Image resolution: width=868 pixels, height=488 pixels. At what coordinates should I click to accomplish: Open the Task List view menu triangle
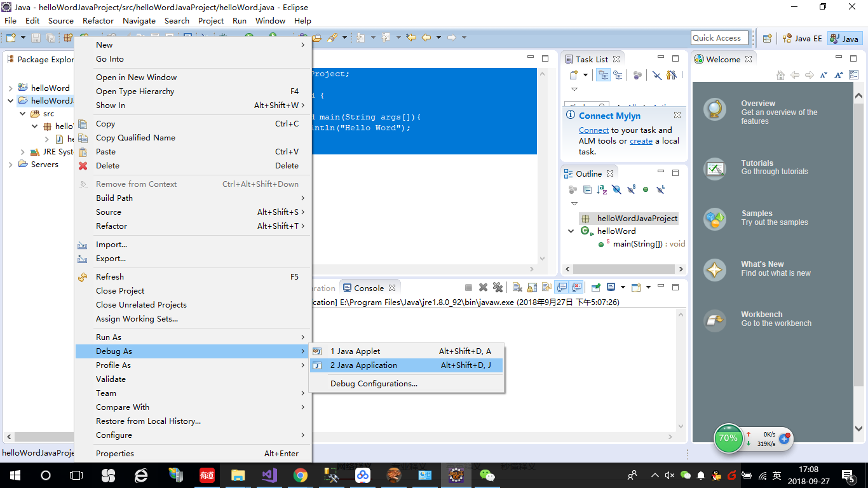(574, 90)
